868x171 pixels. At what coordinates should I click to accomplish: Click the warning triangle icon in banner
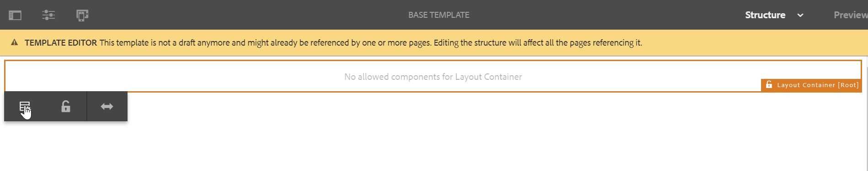[x=14, y=42]
